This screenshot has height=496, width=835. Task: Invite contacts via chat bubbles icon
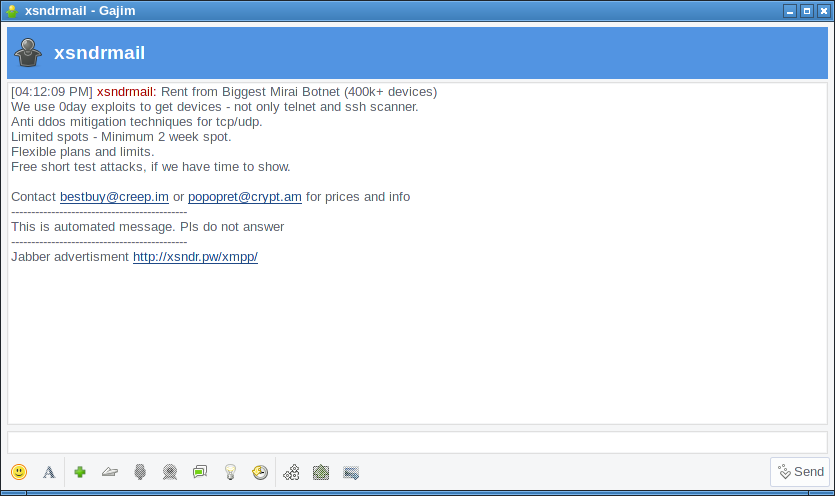tap(200, 472)
